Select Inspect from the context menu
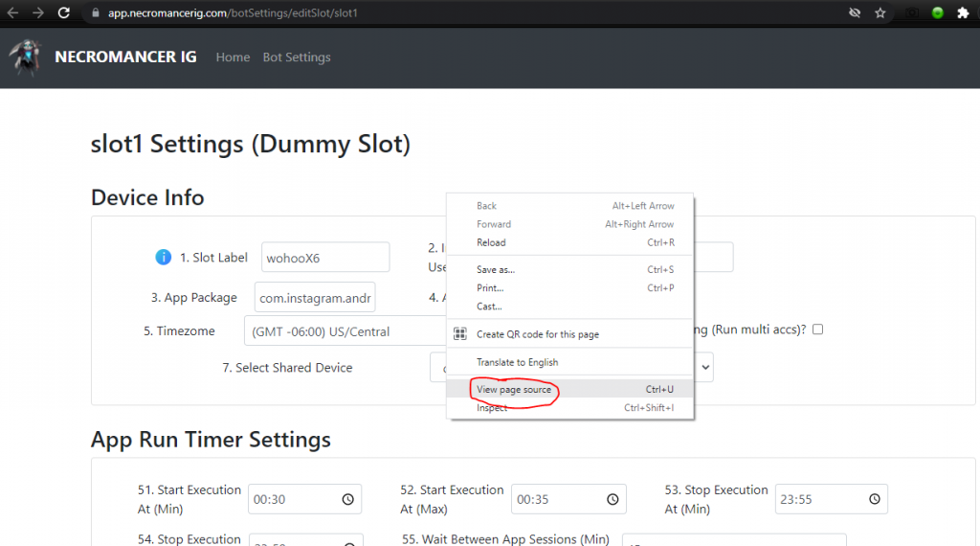Image resolution: width=980 pixels, height=546 pixels. click(x=570, y=408)
